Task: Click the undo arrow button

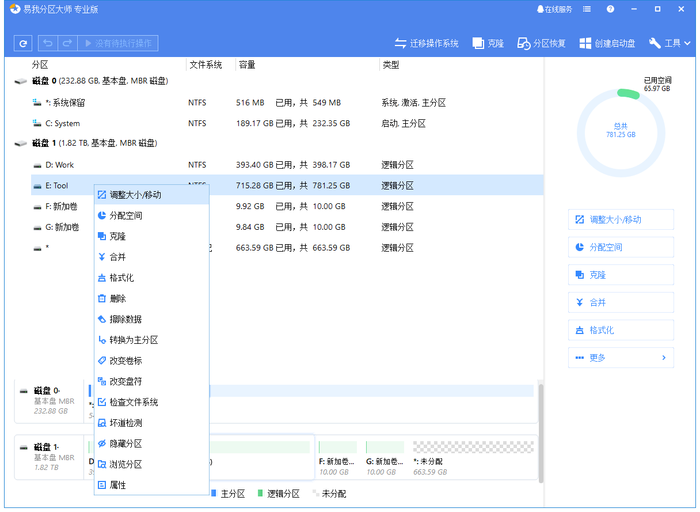Action: pyautogui.click(x=48, y=43)
